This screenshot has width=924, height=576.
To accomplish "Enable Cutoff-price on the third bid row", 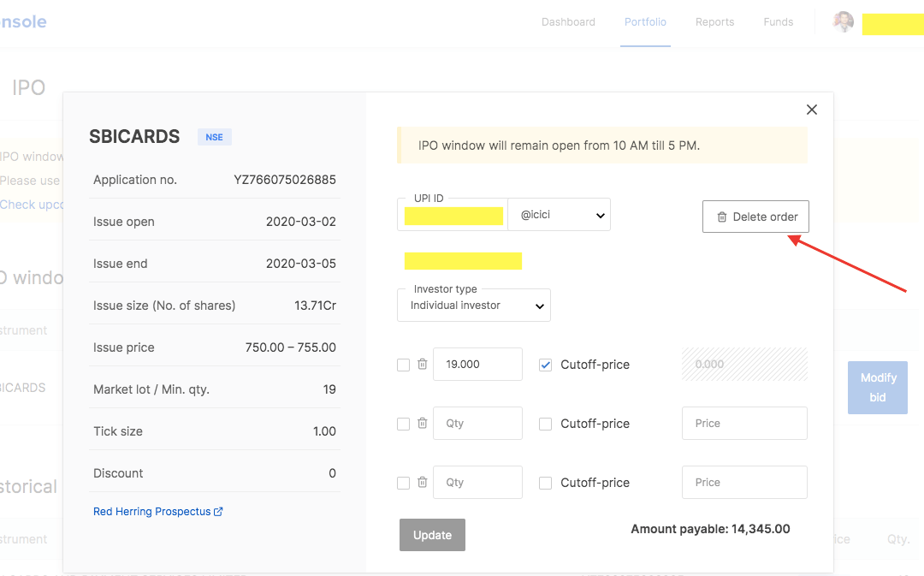I will tap(545, 483).
